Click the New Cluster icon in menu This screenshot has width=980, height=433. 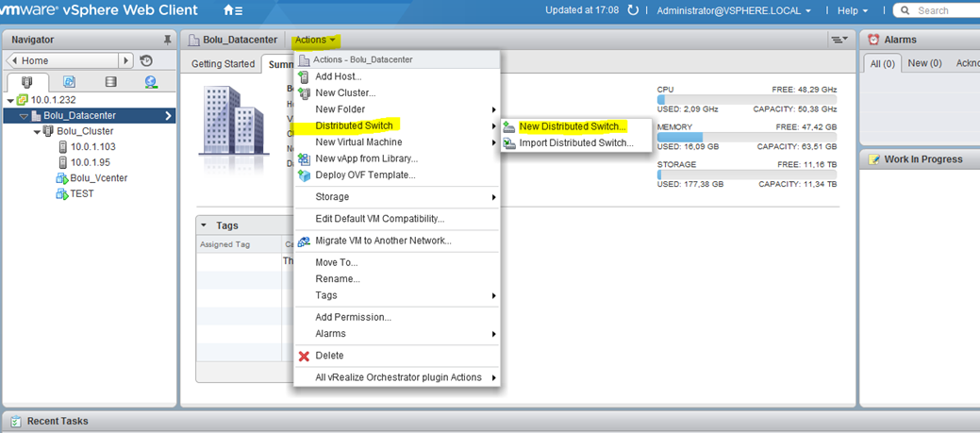coord(305,93)
